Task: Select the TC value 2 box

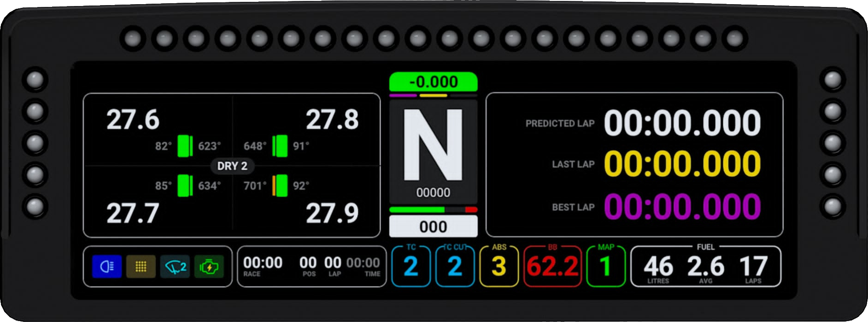Action: point(411,266)
